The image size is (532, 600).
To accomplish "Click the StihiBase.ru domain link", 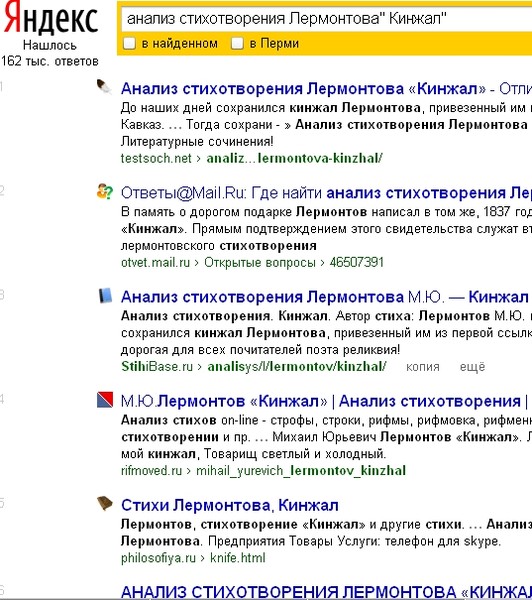I will tap(157, 367).
